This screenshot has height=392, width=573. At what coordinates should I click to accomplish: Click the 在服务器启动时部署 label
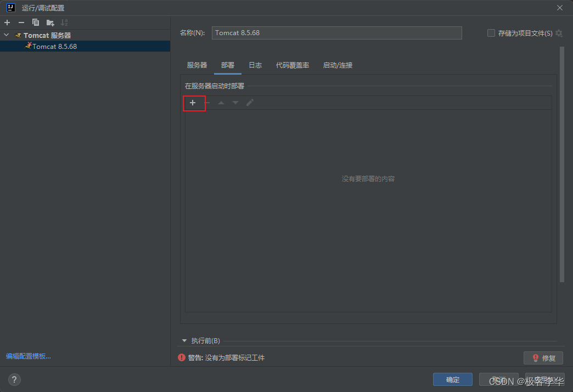(215, 86)
